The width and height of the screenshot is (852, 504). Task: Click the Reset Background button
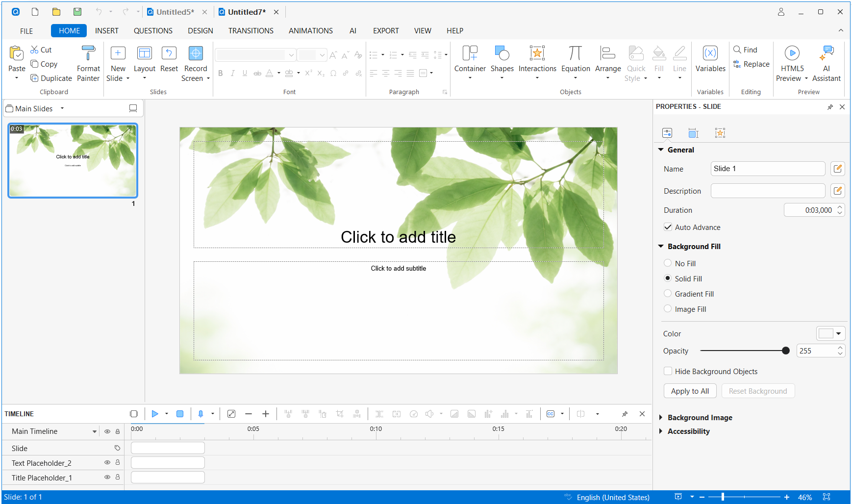point(758,391)
